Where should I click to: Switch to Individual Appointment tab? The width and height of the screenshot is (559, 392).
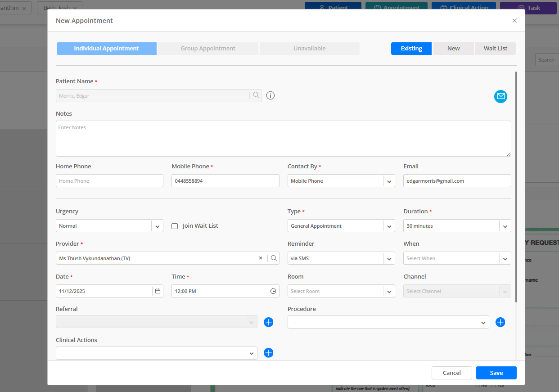[x=107, y=49]
